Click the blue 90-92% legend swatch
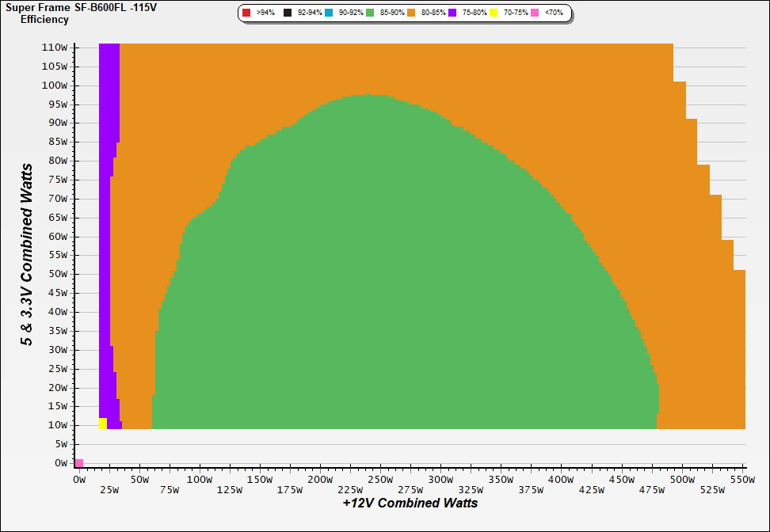This screenshot has width=770, height=532. [x=329, y=13]
